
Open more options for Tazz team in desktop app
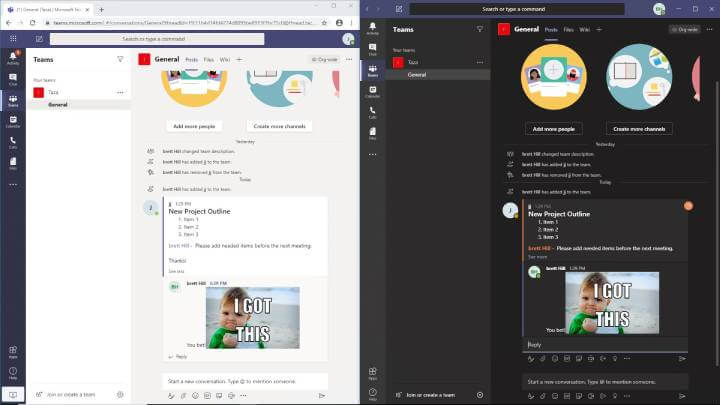480,62
